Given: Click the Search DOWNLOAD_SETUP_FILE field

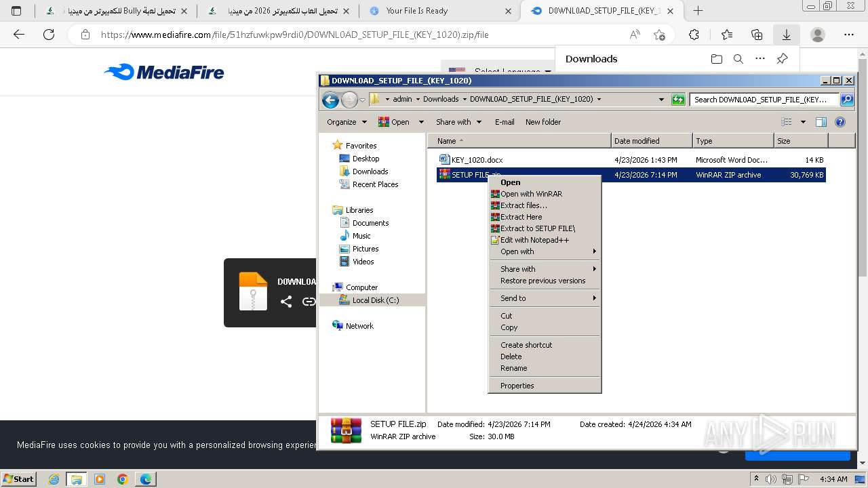Looking at the screenshot, I should click(765, 100).
